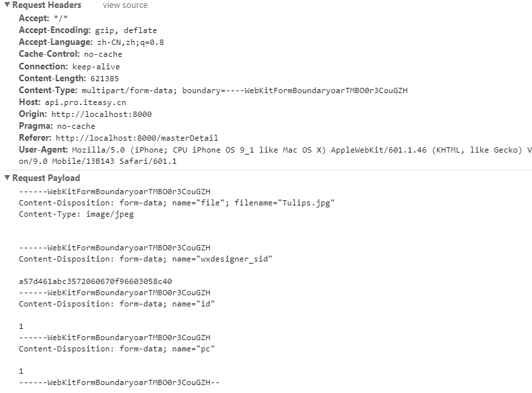The height and width of the screenshot is (393, 532).
Task: Select the Content-Length header value 621385
Action: (104, 79)
